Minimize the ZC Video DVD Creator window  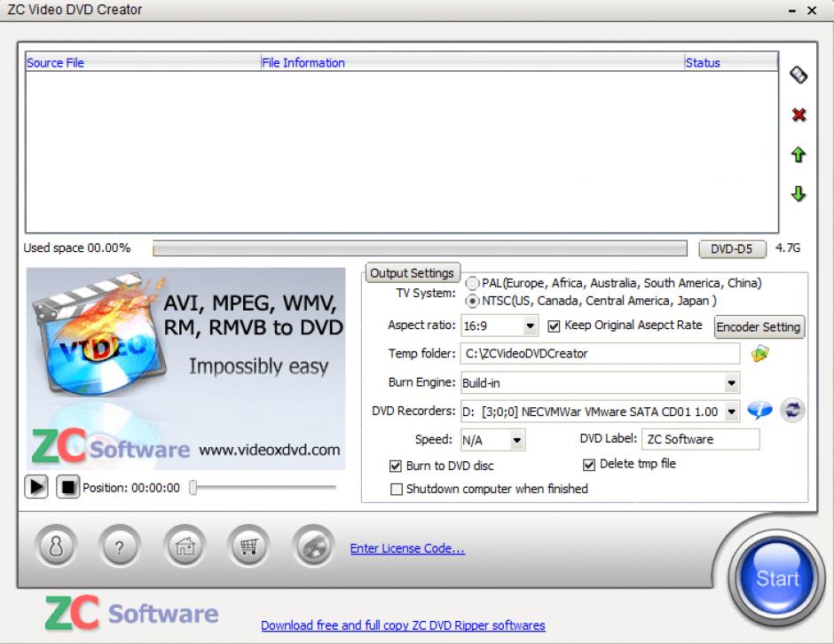791,11
